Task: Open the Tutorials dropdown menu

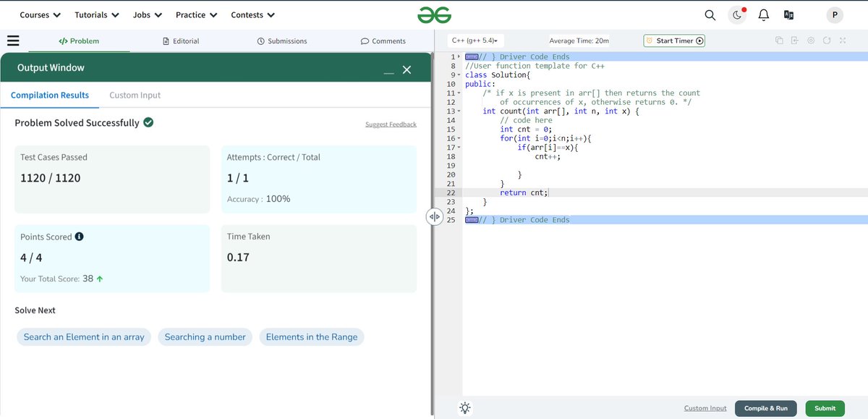Action: pyautogui.click(x=96, y=14)
